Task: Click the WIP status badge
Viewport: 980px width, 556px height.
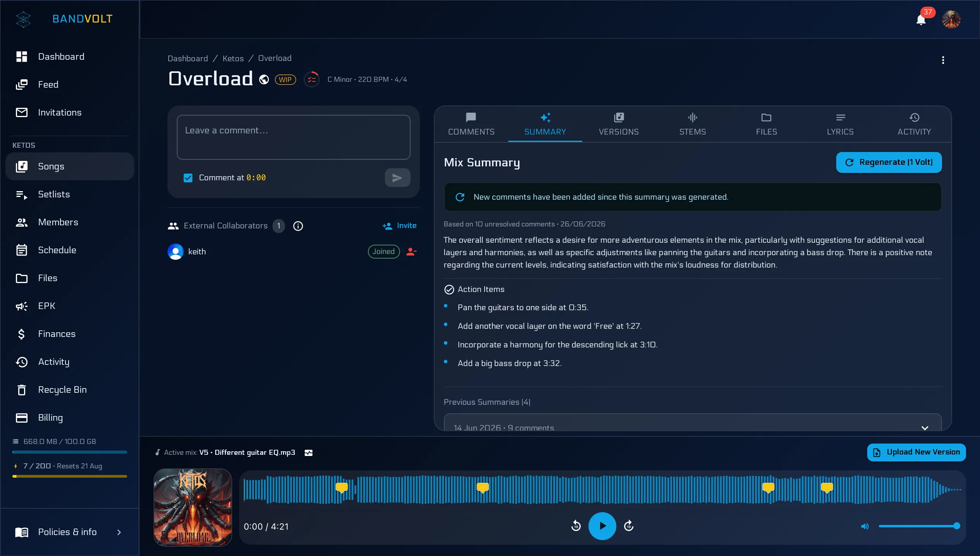Action: click(x=285, y=80)
